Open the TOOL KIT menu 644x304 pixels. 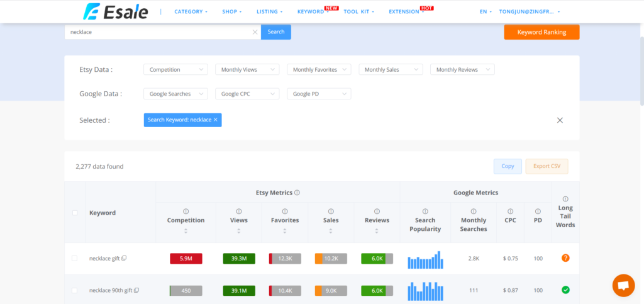click(359, 11)
